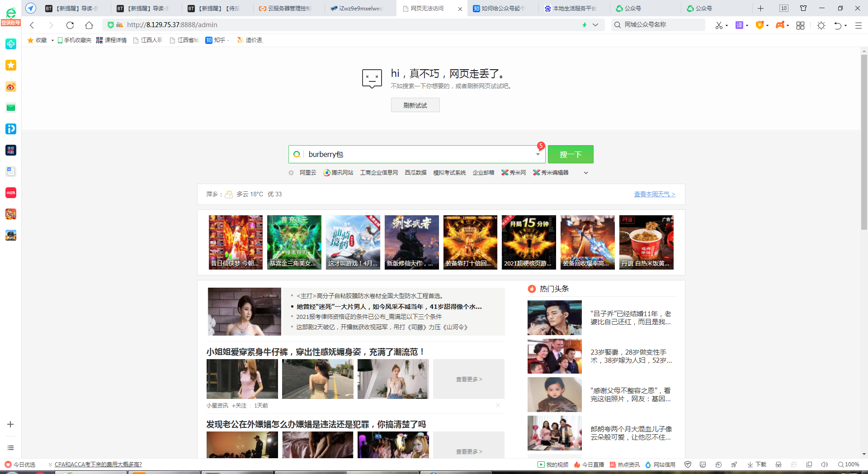Open the dropdown arrow next to undo icon
868x474 pixels.
click(845, 26)
